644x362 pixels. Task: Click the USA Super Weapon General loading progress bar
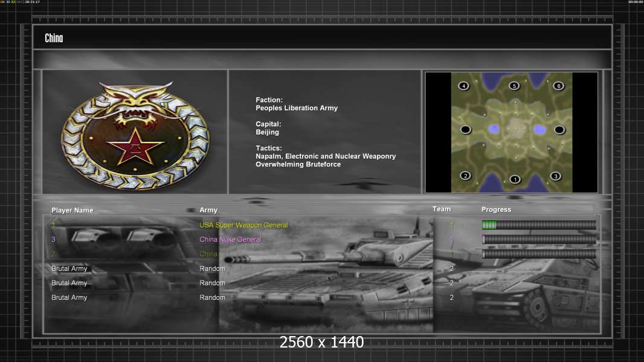tap(539, 224)
